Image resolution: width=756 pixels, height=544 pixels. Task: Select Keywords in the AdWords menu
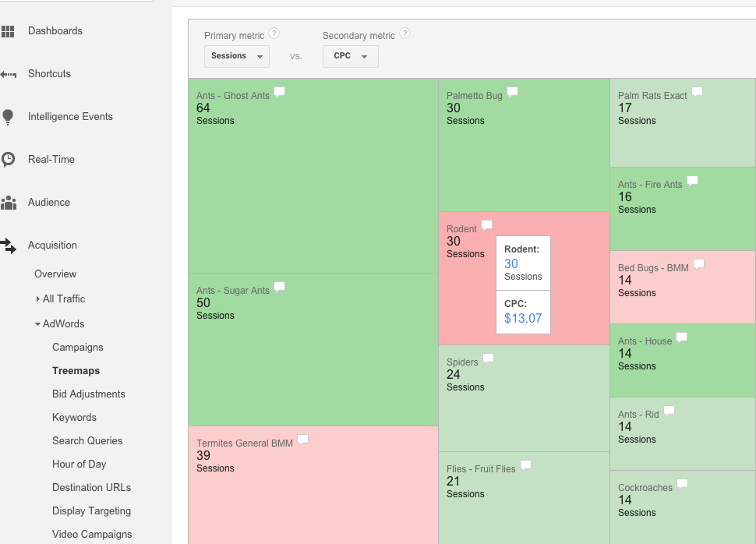74,417
